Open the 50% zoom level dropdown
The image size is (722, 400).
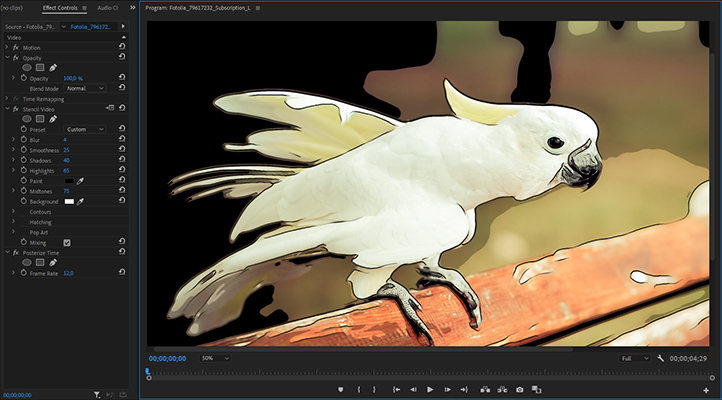[215, 358]
